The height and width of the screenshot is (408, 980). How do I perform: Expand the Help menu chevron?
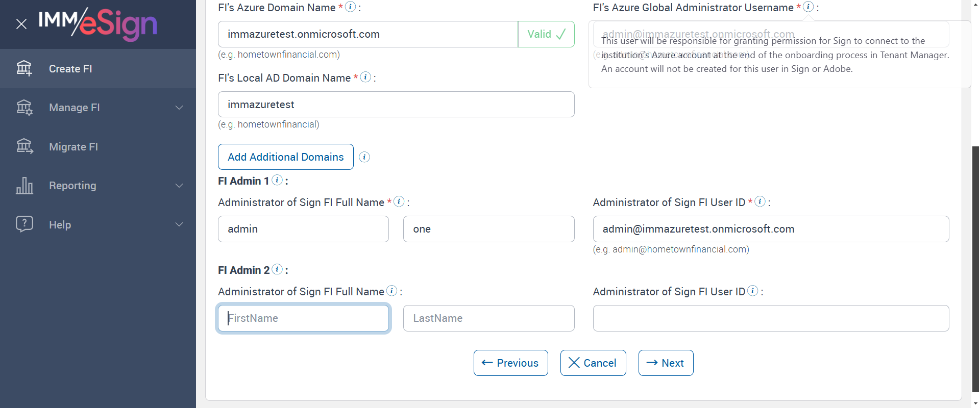click(x=179, y=224)
